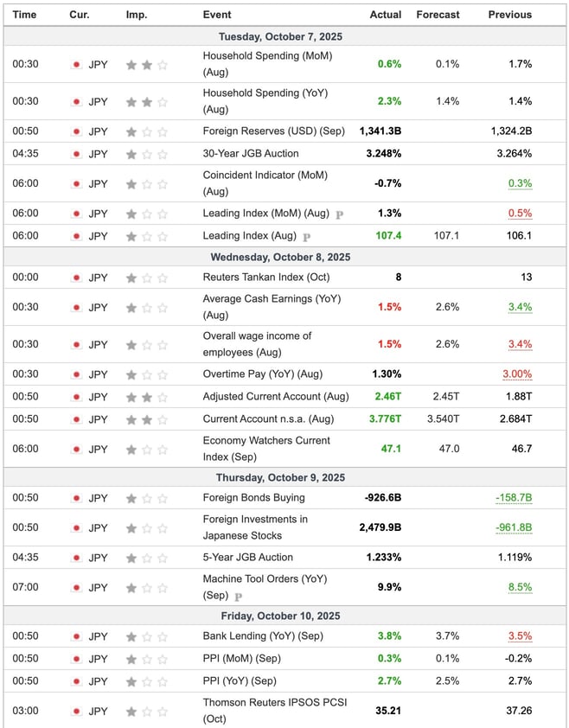This screenshot has height=728, width=569.
Task: Click the Time column header
Action: click(x=24, y=15)
